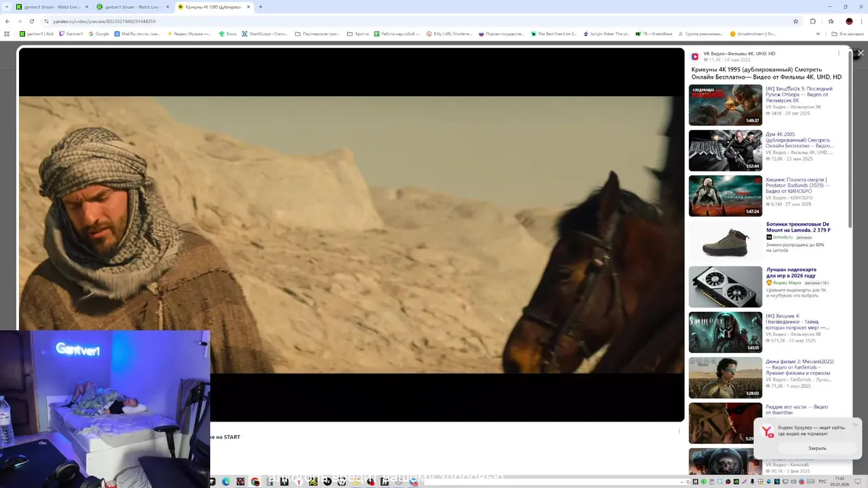Viewport: 868px width, 488px height.
Task: Open the three-dot options below the video player
Action: [x=679, y=431]
